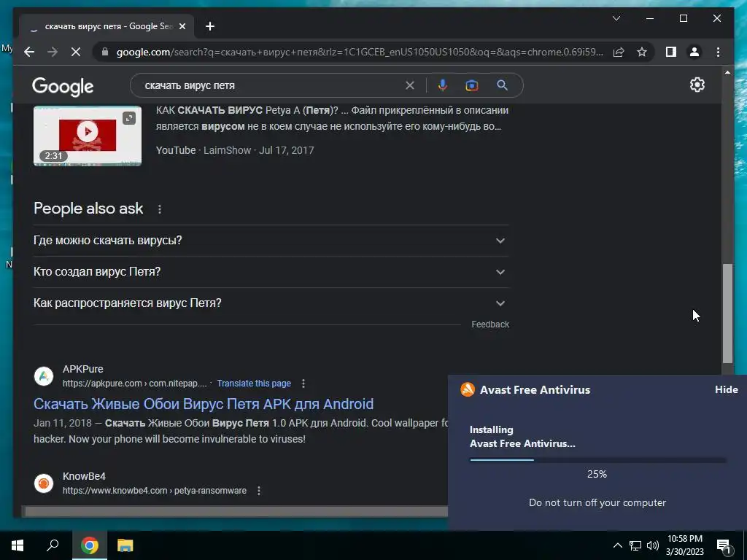Viewport: 747px width, 560px height.
Task: Search by image with Google Lens
Action: 472,86
